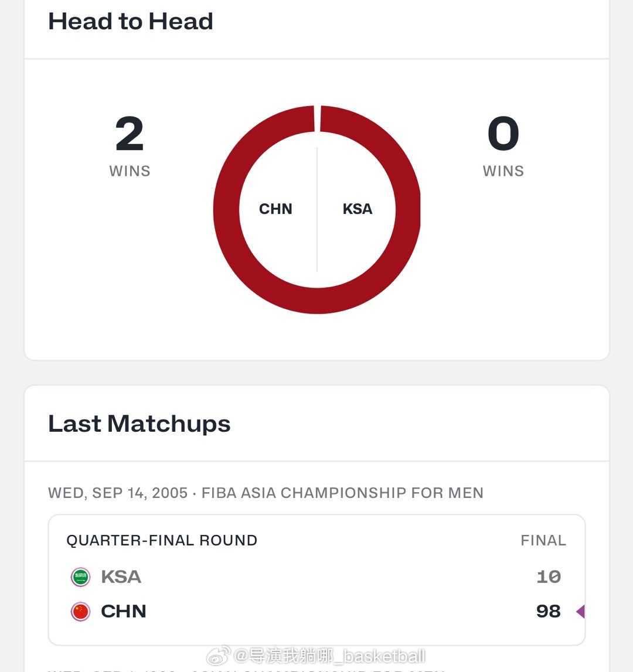Open the CHN team name in the matchup
Viewport: 633px width, 672px height.
124,612
